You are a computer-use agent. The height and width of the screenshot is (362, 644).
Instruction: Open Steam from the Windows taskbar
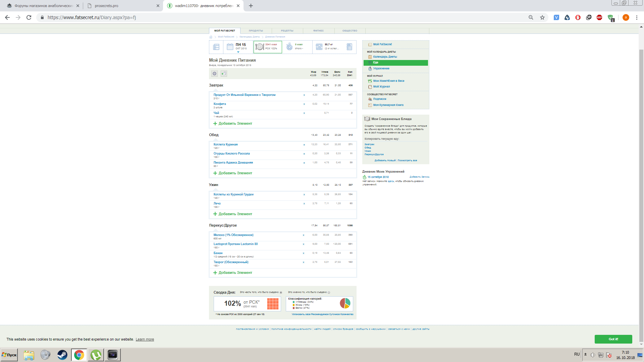point(62,355)
